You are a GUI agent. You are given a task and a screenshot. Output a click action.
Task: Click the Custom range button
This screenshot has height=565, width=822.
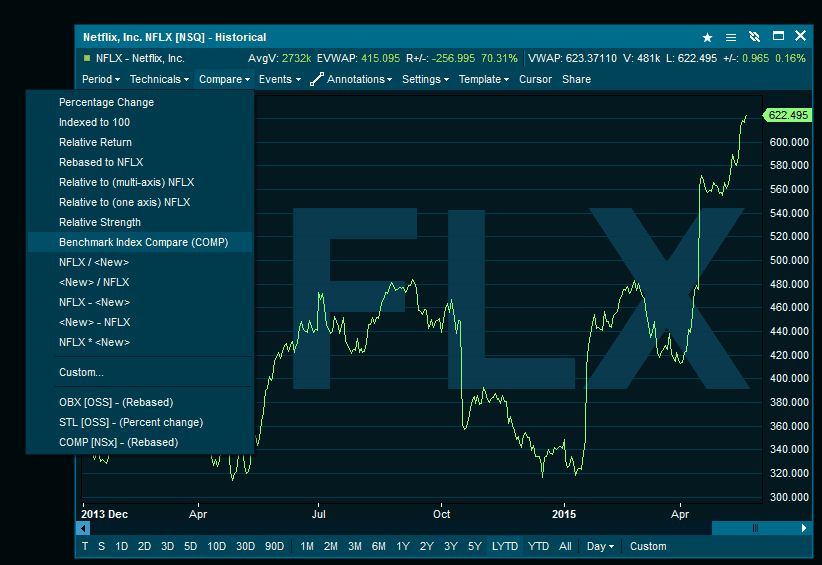[x=648, y=546]
